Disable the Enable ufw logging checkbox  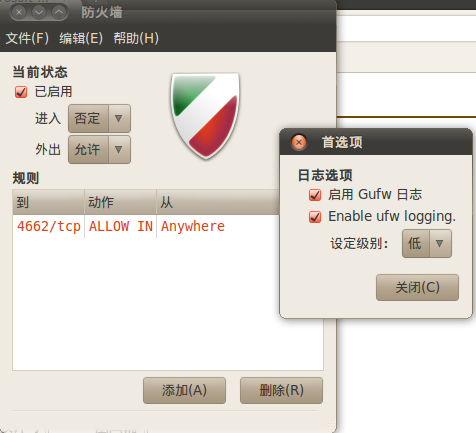tap(315, 217)
